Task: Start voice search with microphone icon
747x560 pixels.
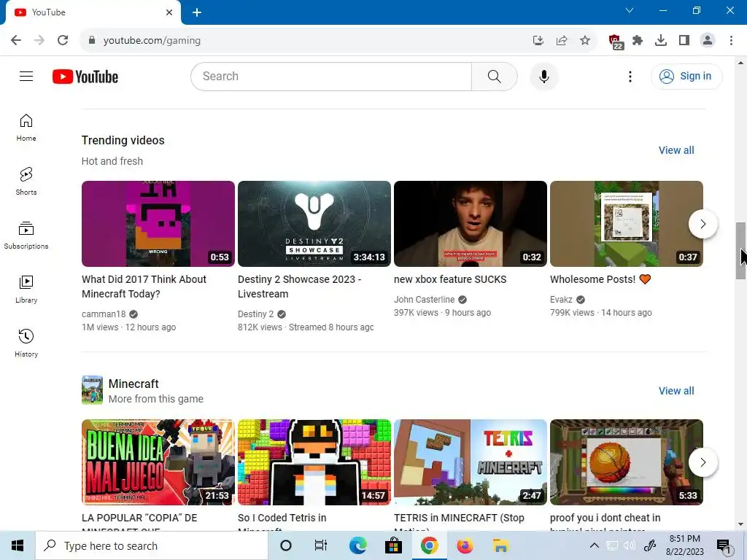Action: pos(543,76)
